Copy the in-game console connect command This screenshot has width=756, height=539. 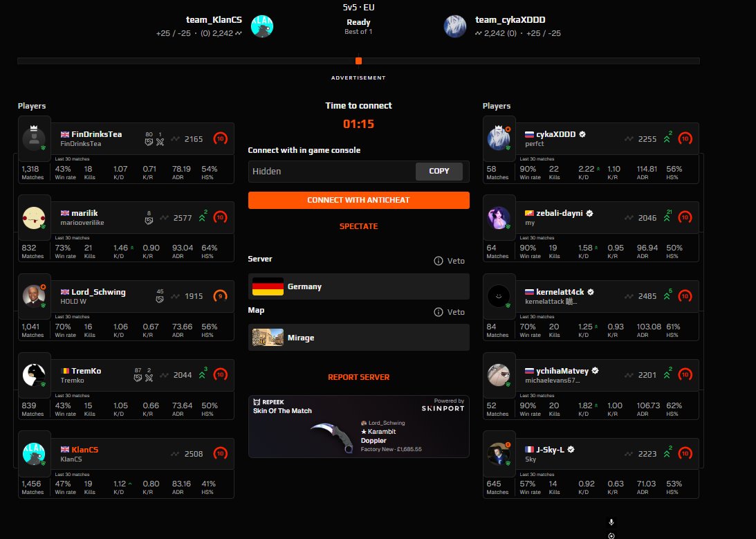(x=439, y=171)
